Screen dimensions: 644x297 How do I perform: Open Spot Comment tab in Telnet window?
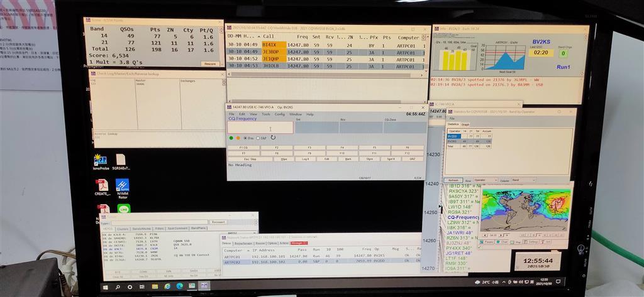[178, 229]
